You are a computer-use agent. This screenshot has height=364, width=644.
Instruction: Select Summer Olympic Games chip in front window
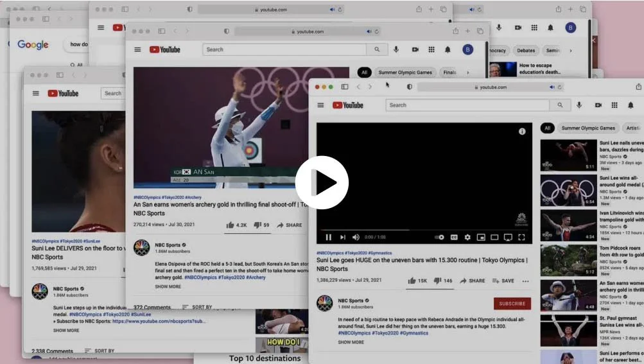coord(588,128)
